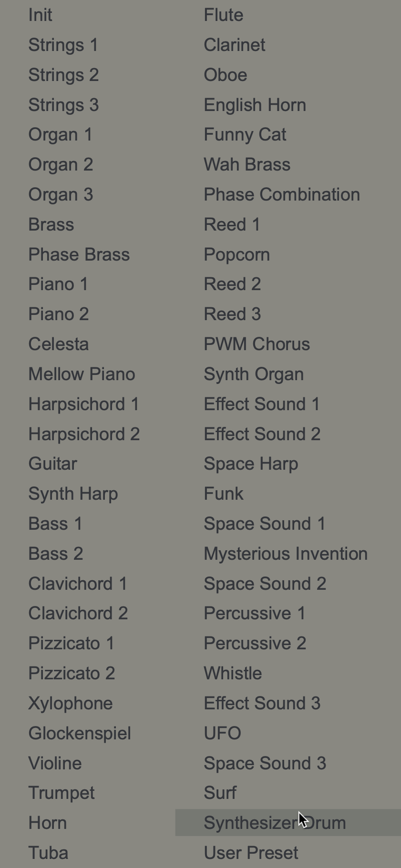Choose the Flute preset
The height and width of the screenshot is (868, 401).
[x=224, y=15]
